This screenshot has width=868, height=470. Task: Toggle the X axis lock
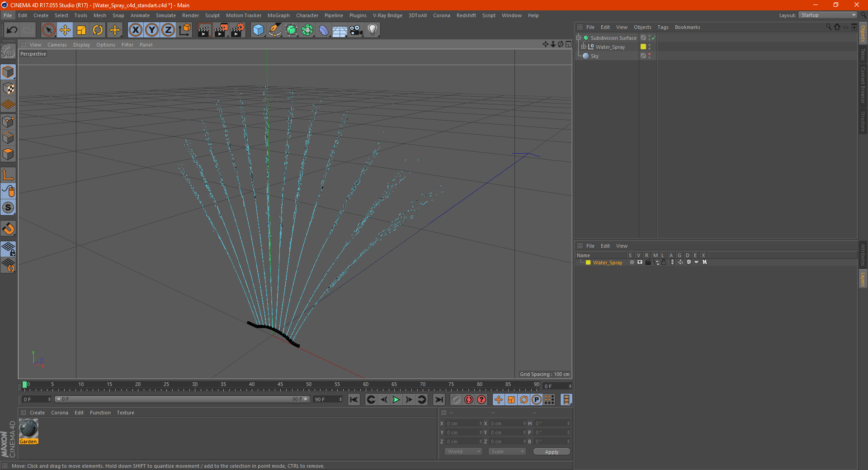(x=135, y=30)
